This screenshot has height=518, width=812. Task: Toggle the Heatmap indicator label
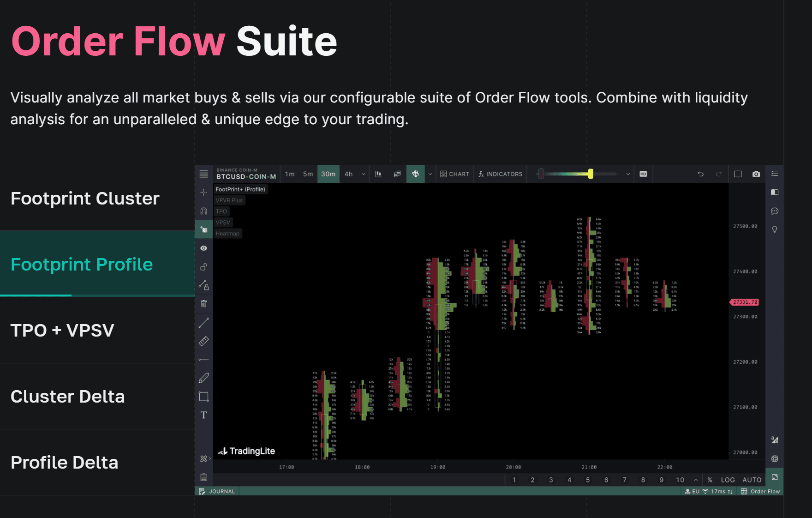(227, 234)
